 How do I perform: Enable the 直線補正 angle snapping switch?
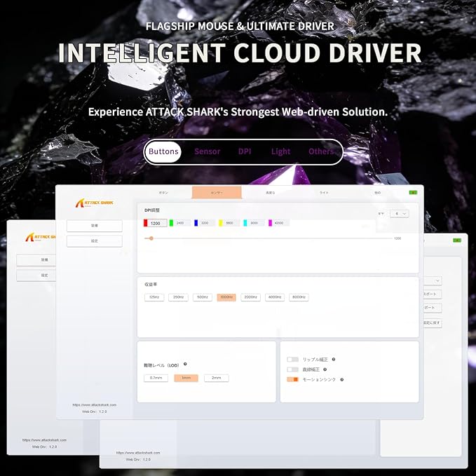(x=292, y=369)
